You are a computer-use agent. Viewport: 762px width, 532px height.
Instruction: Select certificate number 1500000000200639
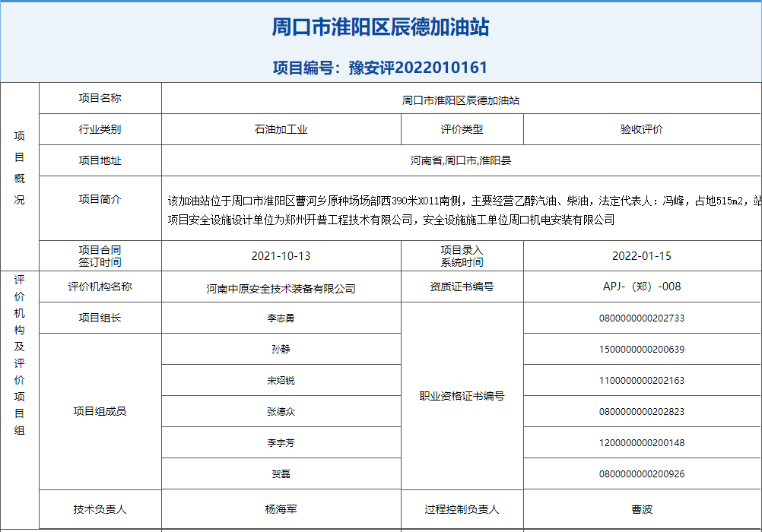click(x=642, y=350)
